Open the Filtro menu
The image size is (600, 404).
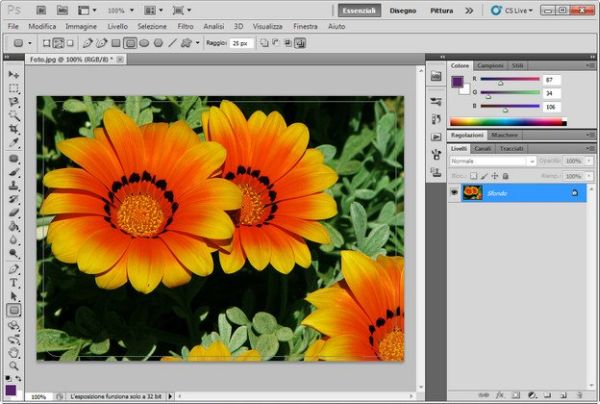coord(185,26)
